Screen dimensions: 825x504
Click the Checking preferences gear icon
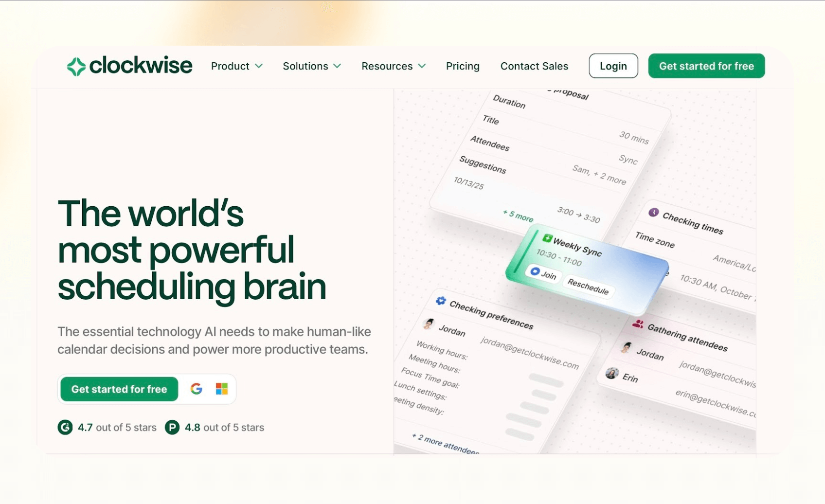pos(441,301)
